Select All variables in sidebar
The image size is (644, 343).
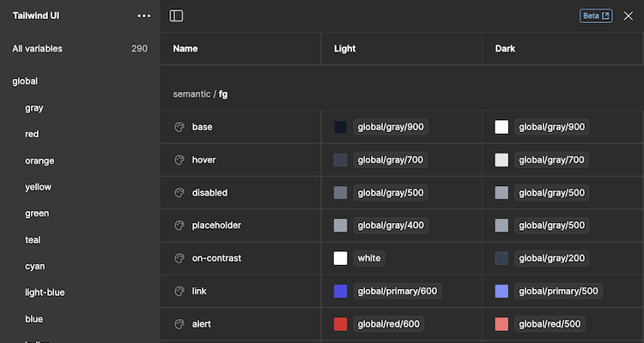(80, 48)
